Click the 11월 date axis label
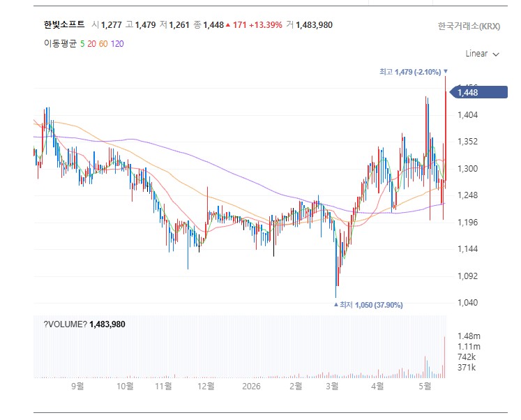Viewport: 521px width, 420px height. [163, 386]
